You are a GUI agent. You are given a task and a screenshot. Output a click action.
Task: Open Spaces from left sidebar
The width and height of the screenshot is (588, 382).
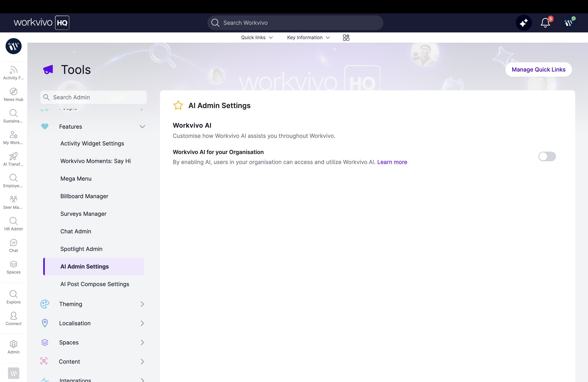click(14, 267)
